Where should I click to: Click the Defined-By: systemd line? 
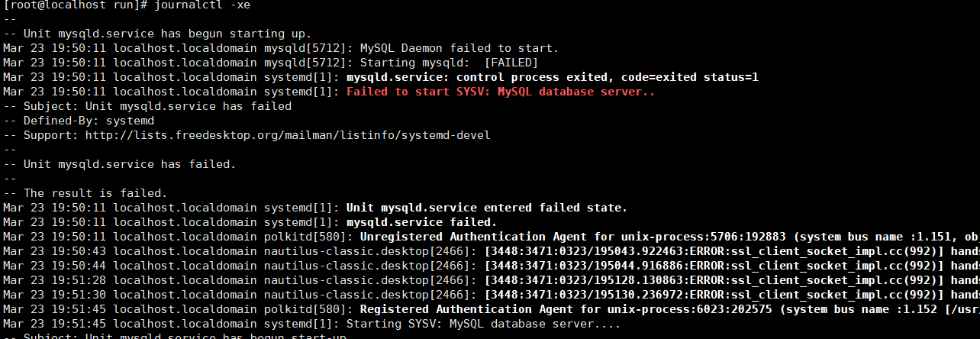(79, 121)
